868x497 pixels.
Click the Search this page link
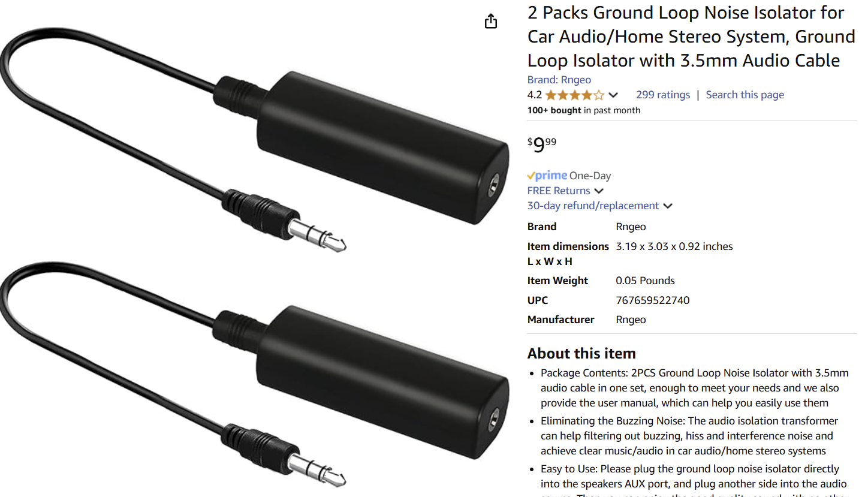[745, 95]
